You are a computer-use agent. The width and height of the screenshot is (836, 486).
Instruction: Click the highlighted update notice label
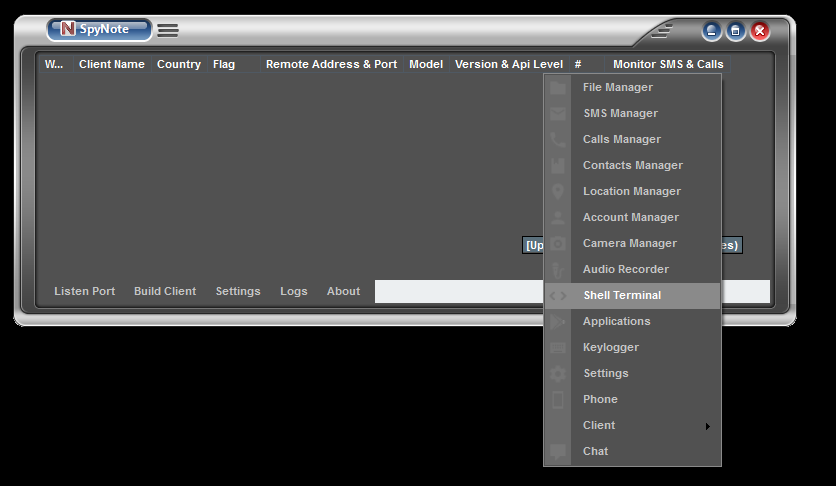[x=533, y=245]
